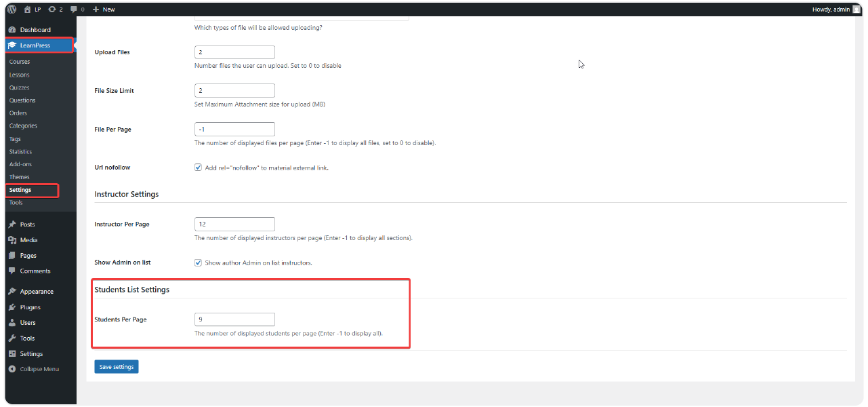Open Dashboard from the sidebar

(x=35, y=30)
